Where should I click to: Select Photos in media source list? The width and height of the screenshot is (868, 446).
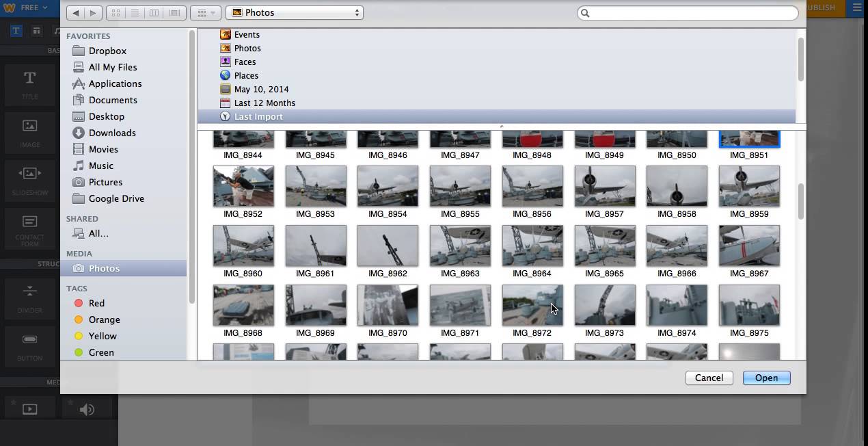[247, 48]
